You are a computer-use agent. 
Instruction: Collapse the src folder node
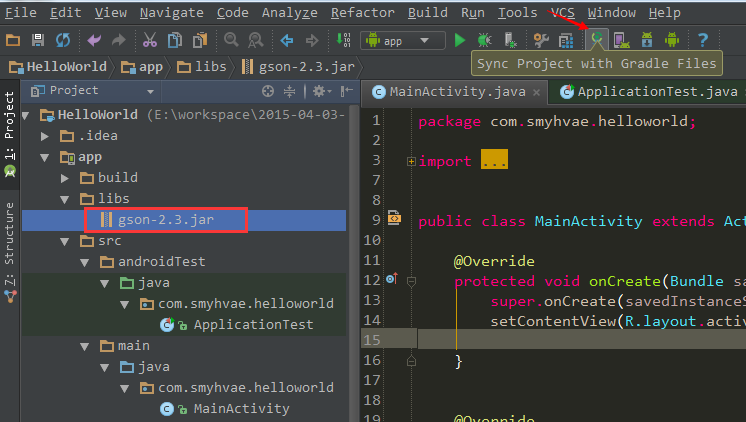65,242
